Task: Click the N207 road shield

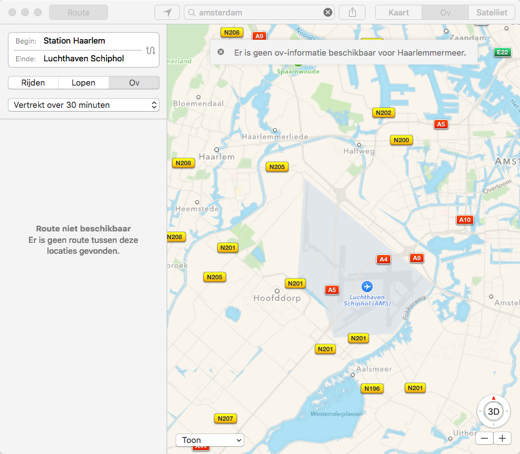Action: pyautogui.click(x=225, y=418)
